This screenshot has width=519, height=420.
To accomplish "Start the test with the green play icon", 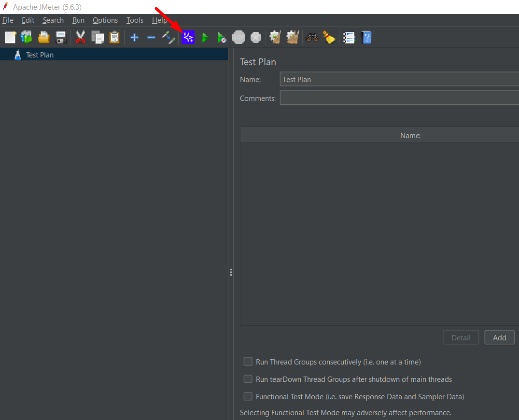I will pos(205,37).
